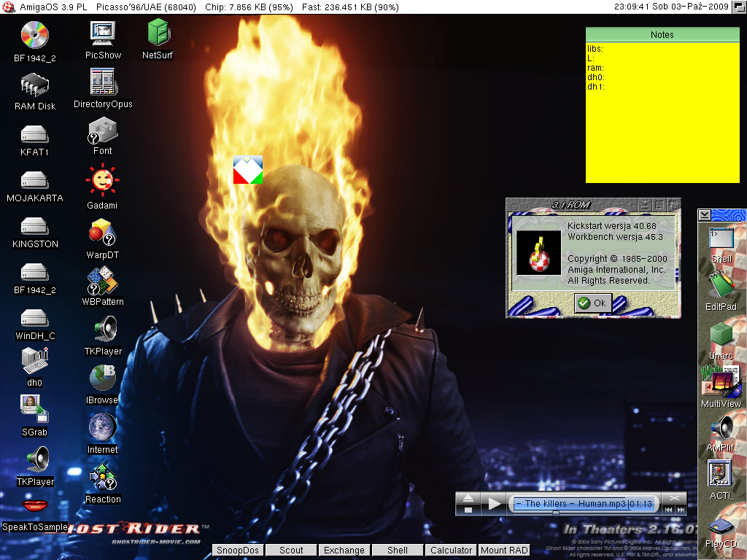This screenshot has height=560, width=747.
Task: Click the "dh0:" line in Notes
Action: coord(596,77)
